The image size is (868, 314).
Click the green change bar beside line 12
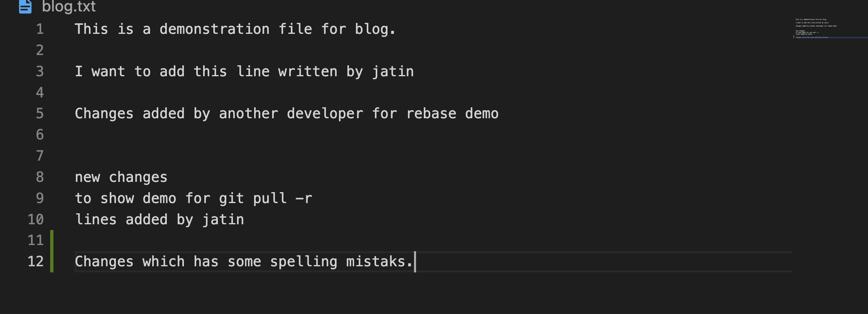coord(52,262)
